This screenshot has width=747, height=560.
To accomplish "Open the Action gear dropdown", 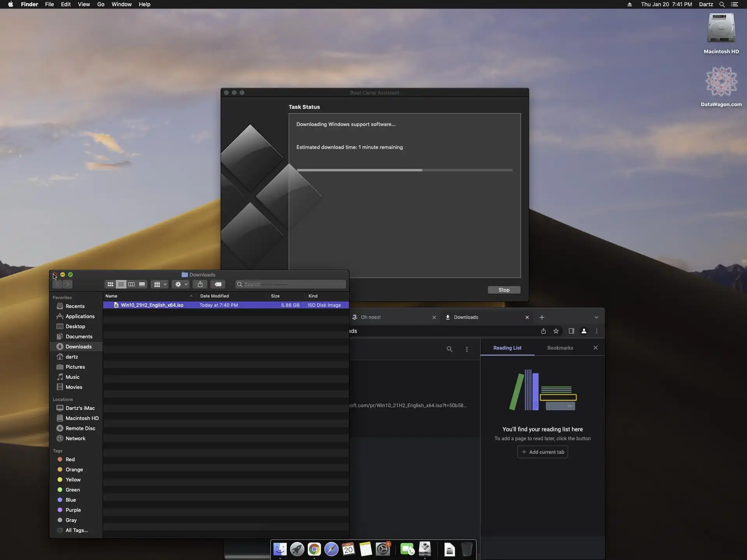I will [181, 284].
